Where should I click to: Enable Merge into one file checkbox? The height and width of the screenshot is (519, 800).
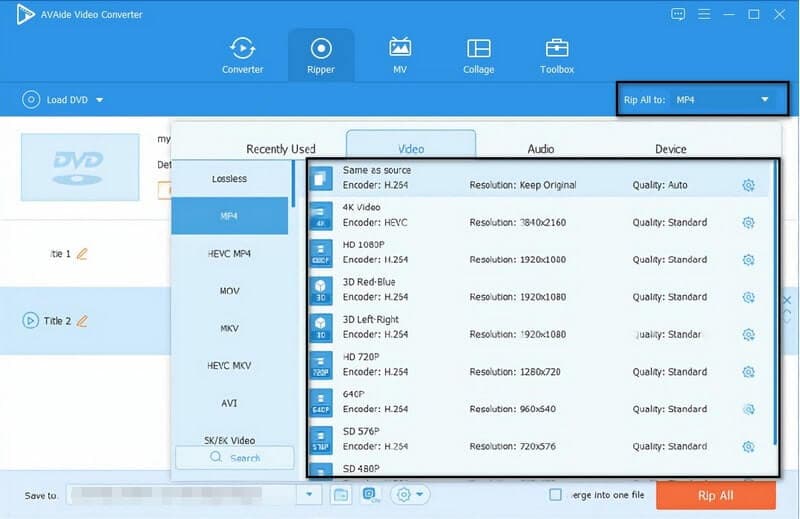555,495
